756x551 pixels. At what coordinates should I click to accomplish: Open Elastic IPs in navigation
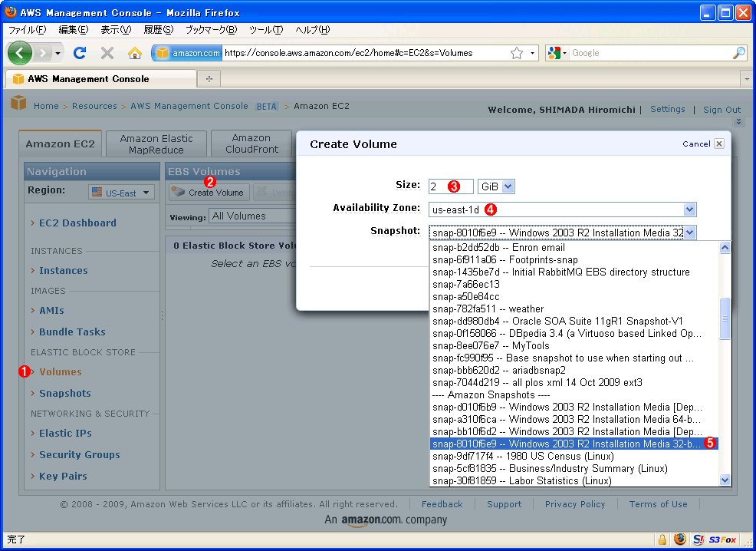[66, 434]
